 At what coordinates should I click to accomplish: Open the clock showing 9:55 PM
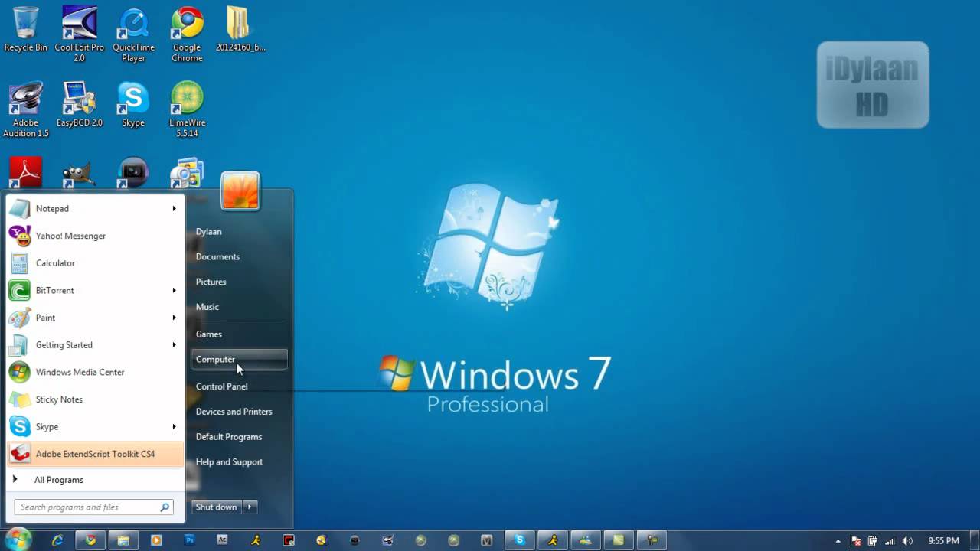pos(943,541)
